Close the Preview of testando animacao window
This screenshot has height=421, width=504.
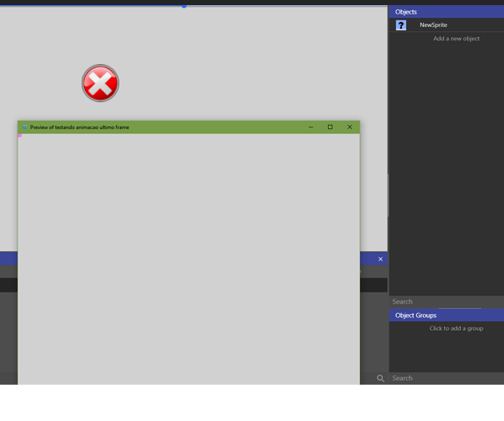point(350,127)
